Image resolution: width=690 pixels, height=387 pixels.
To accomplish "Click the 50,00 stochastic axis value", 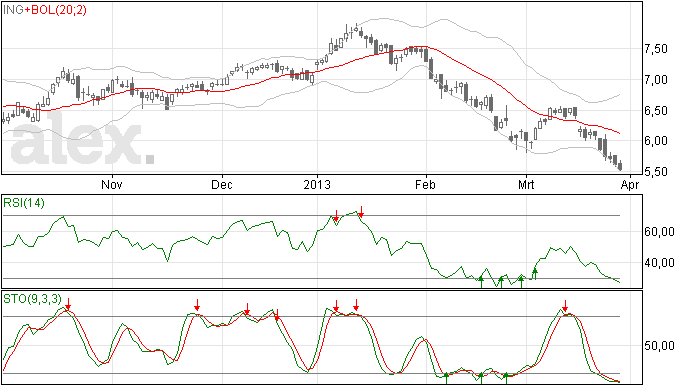I will (x=659, y=346).
